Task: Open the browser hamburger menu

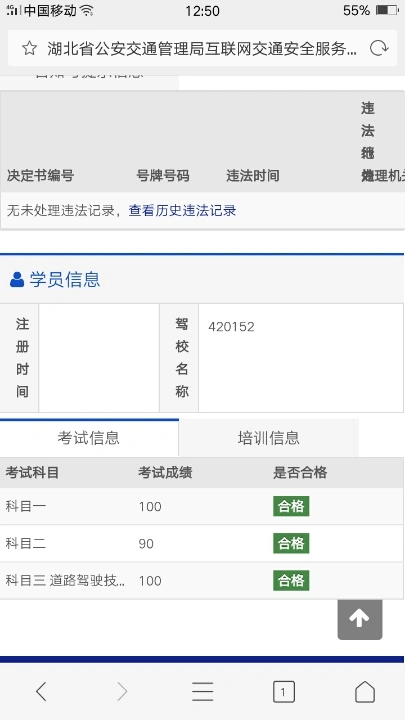Action: pos(202,691)
